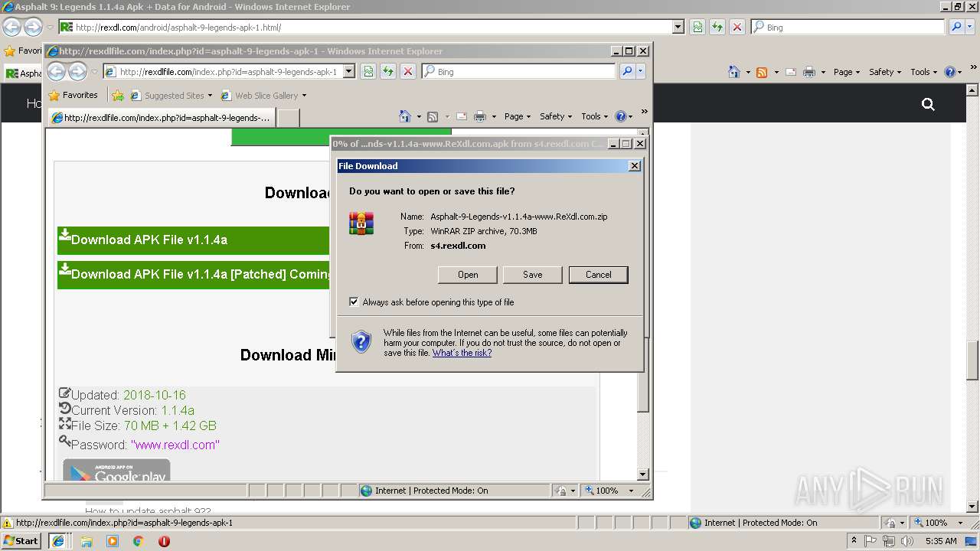
Task: Click compatibility view icon in main window
Action: click(697, 27)
